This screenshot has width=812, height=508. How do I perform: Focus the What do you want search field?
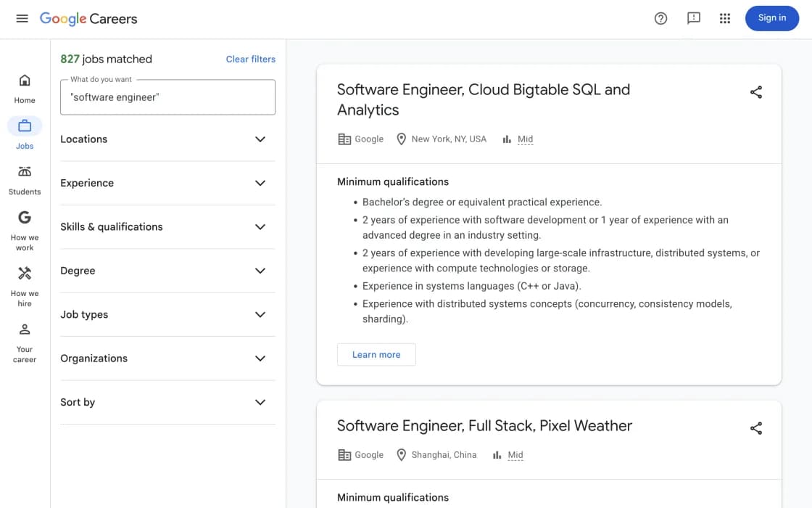(167, 97)
